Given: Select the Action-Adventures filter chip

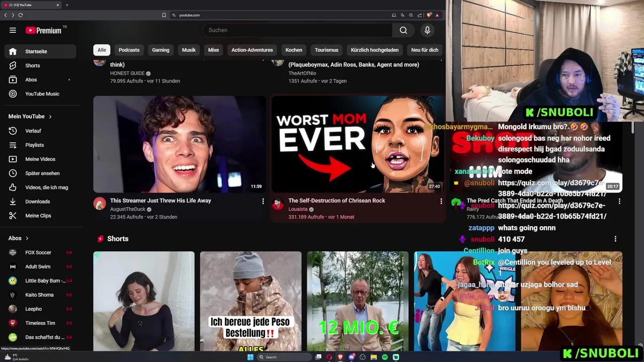Looking at the screenshot, I should [x=252, y=50].
